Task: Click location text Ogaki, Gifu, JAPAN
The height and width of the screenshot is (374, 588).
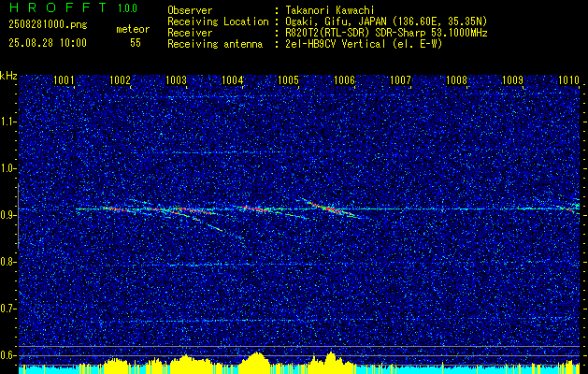Action: [x=336, y=22]
